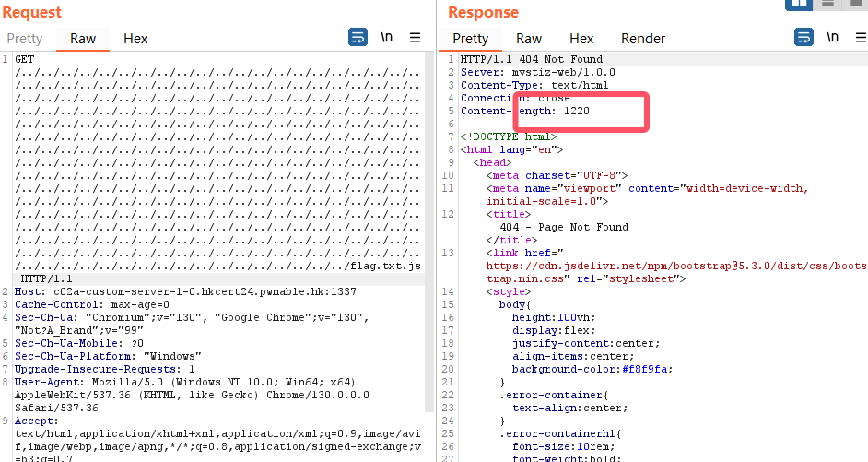Screen dimensions: 868x462
Task: Open the Render tab in Response
Action: click(x=643, y=39)
